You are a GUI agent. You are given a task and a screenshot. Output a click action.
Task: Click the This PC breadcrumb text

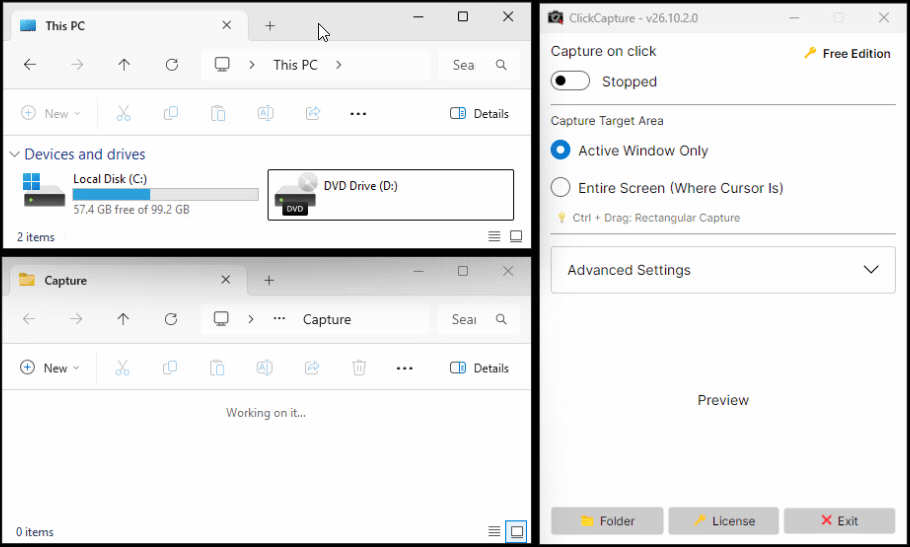[x=295, y=64]
